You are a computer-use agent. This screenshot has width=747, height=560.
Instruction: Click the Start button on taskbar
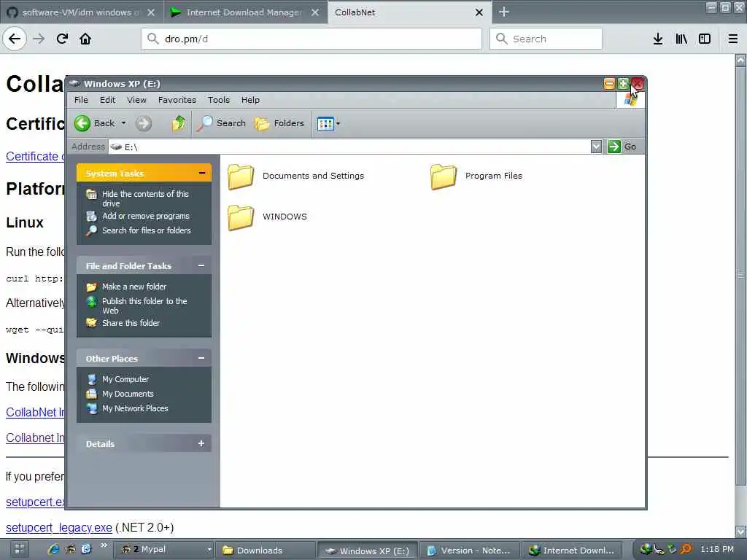click(20, 550)
